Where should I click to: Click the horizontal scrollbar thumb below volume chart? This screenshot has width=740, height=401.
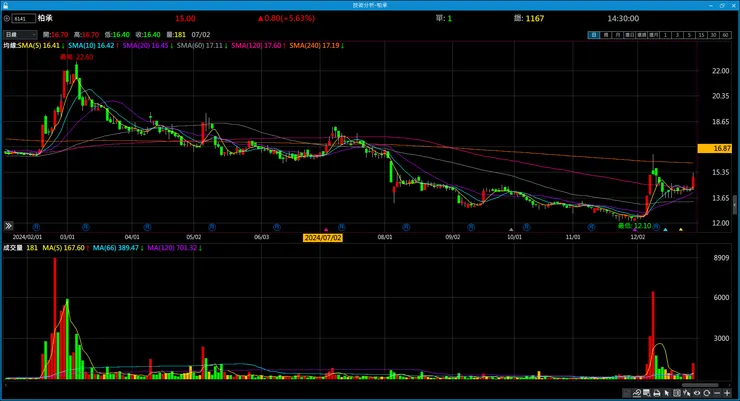coord(700,385)
